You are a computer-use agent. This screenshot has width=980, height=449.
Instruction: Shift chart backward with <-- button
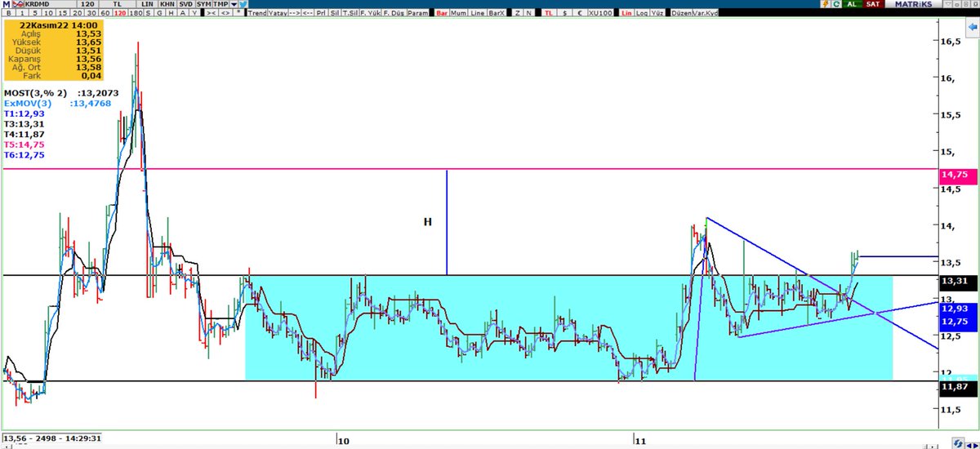pos(310,14)
